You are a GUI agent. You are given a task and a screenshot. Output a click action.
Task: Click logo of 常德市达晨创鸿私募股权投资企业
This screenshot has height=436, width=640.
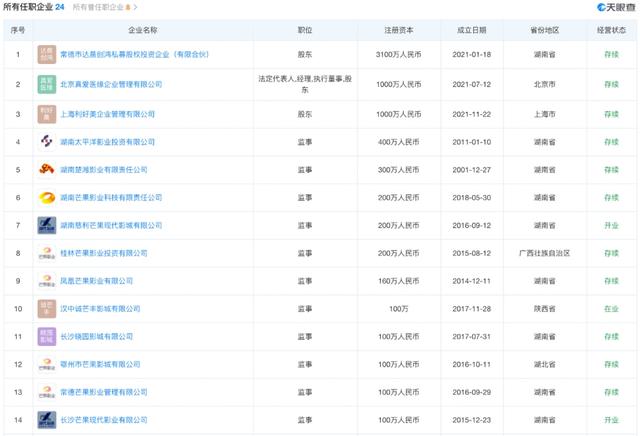pos(47,54)
